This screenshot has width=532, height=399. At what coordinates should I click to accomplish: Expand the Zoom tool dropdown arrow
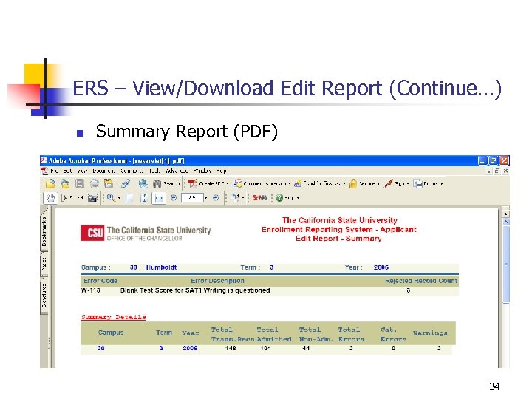pyautogui.click(x=119, y=198)
